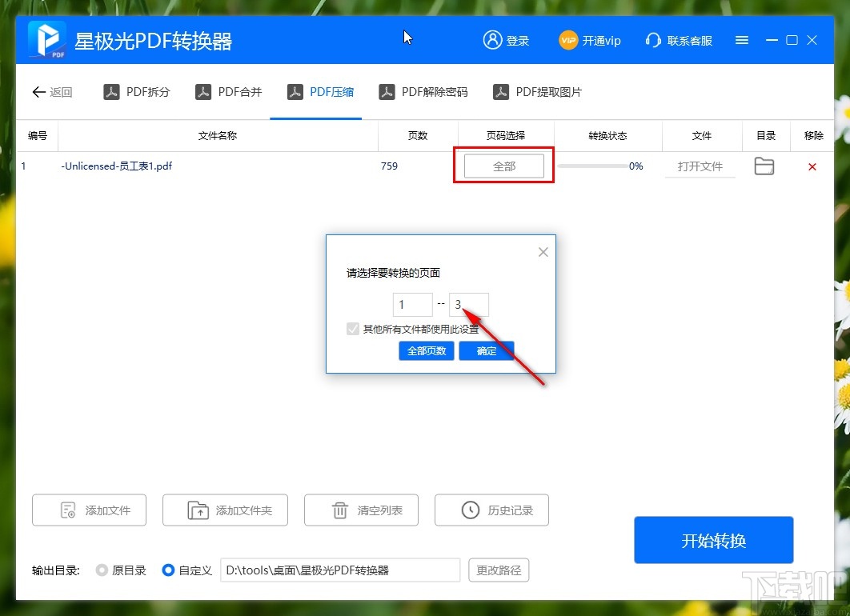Open 历史记录 history button
The width and height of the screenshot is (850, 616).
[491, 510]
